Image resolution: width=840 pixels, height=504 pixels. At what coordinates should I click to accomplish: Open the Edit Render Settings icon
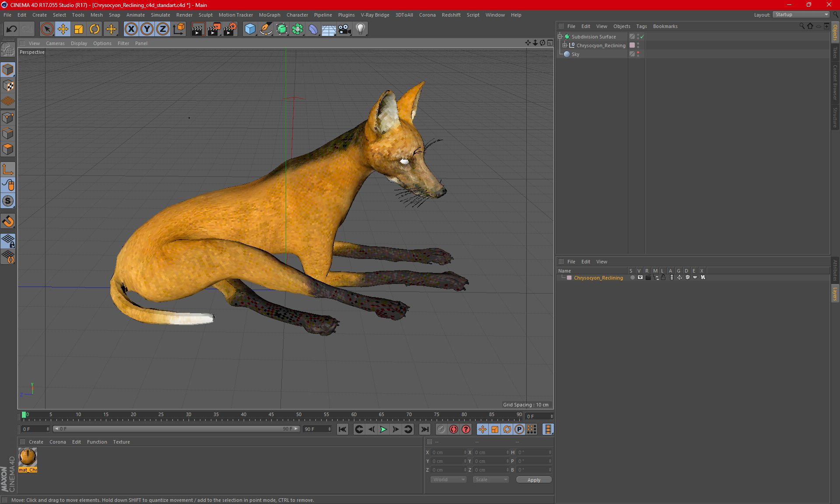click(230, 29)
